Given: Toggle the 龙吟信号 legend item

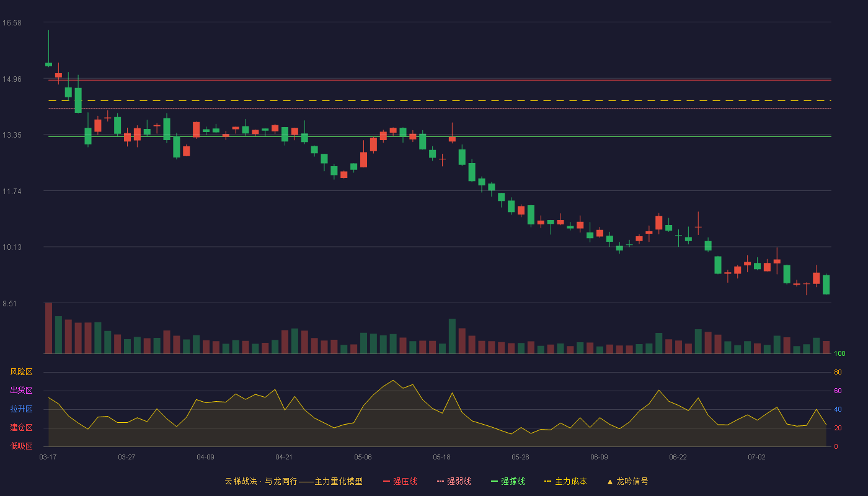Looking at the screenshot, I should click(627, 481).
